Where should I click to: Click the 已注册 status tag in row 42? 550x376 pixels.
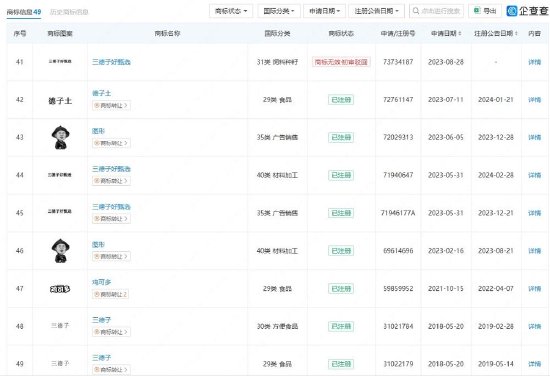click(x=341, y=100)
